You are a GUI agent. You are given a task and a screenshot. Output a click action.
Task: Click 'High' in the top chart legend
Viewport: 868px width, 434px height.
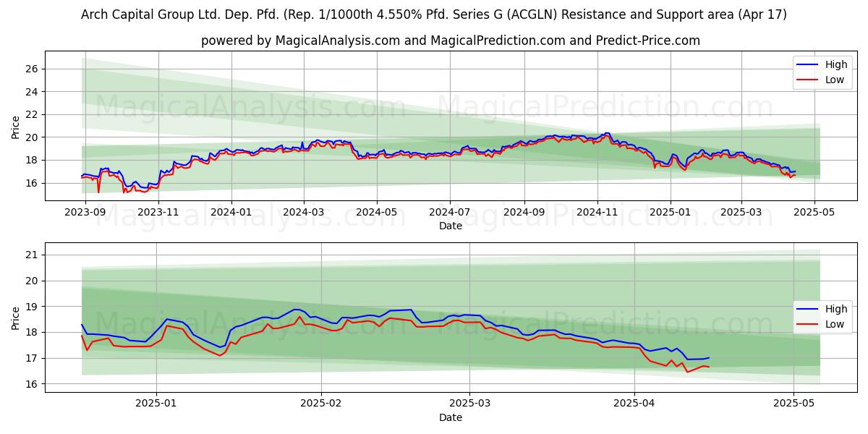[836, 64]
